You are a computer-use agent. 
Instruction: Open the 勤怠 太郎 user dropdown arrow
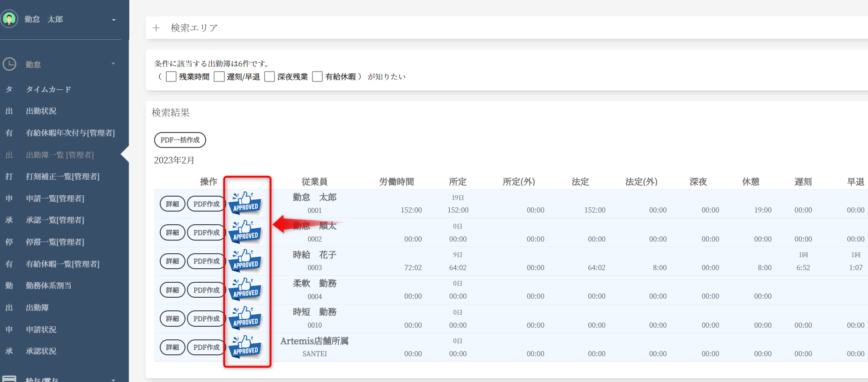coord(113,20)
